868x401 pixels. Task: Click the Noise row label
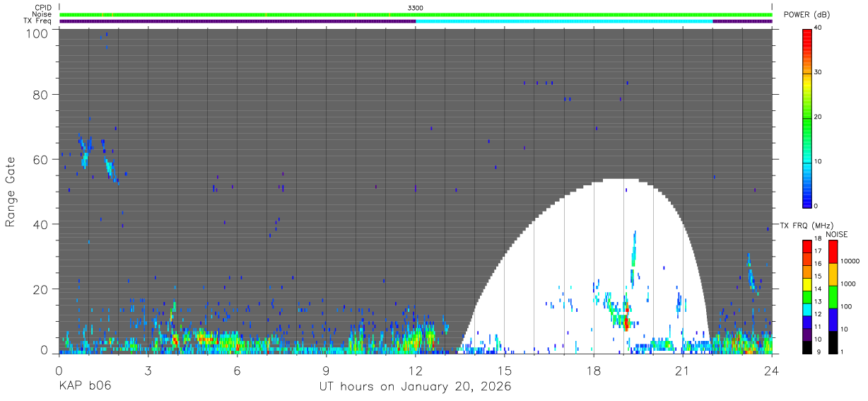coord(42,14)
